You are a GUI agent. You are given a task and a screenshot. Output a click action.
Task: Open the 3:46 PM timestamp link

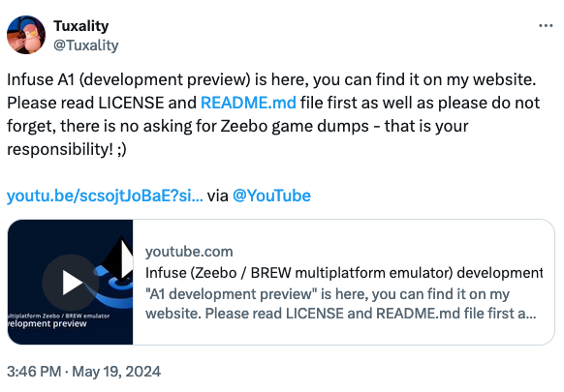point(34,372)
